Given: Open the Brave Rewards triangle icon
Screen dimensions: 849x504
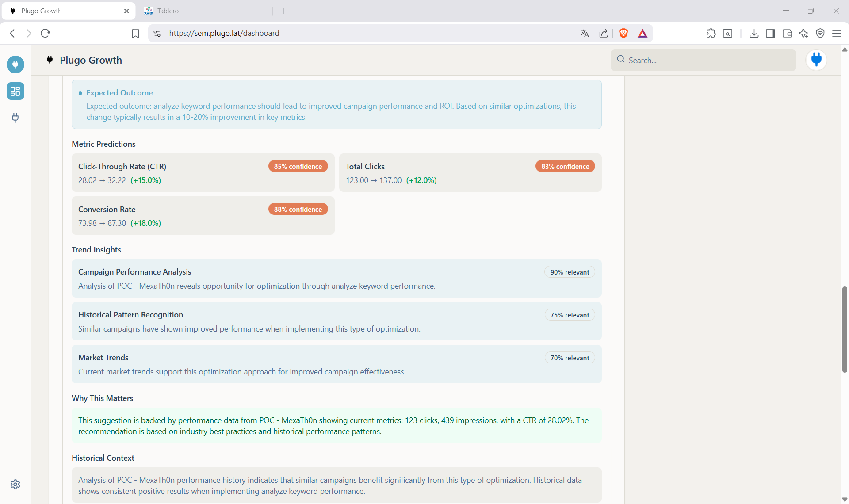Looking at the screenshot, I should point(642,33).
